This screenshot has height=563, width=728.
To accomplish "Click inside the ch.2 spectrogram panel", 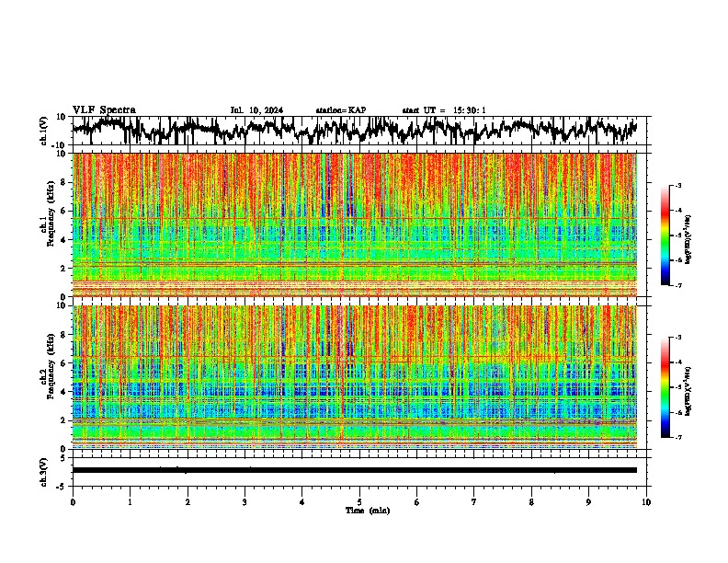I will [354, 377].
